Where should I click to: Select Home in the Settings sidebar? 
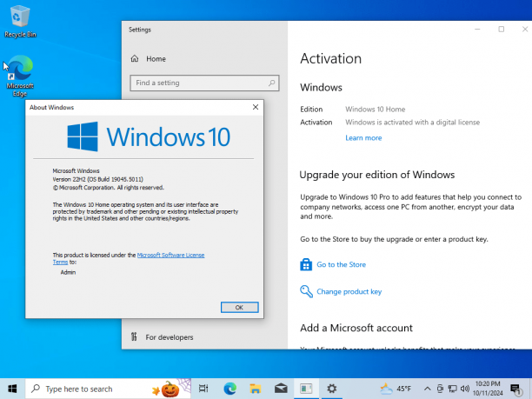point(156,59)
